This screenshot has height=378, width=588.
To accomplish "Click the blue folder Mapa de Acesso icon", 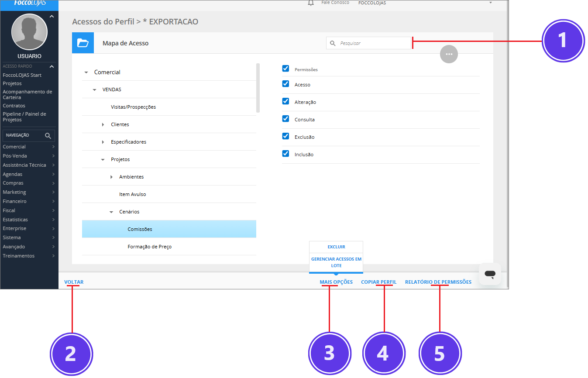I will [83, 43].
